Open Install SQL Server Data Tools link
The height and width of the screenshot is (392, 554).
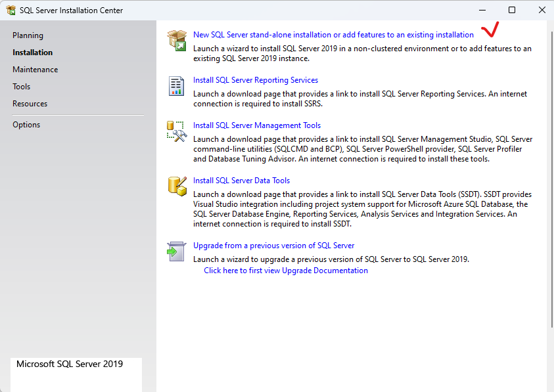(241, 181)
